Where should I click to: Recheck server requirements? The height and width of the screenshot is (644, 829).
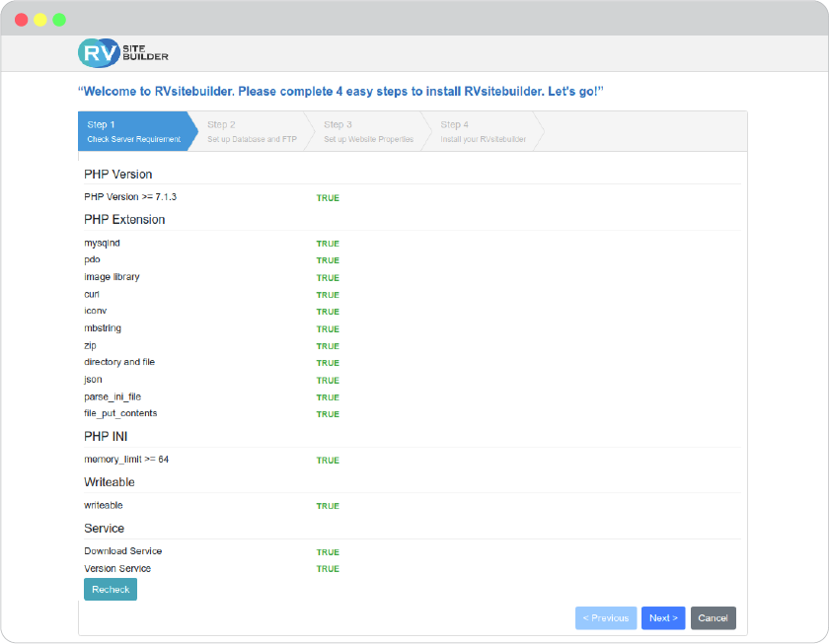tap(111, 589)
